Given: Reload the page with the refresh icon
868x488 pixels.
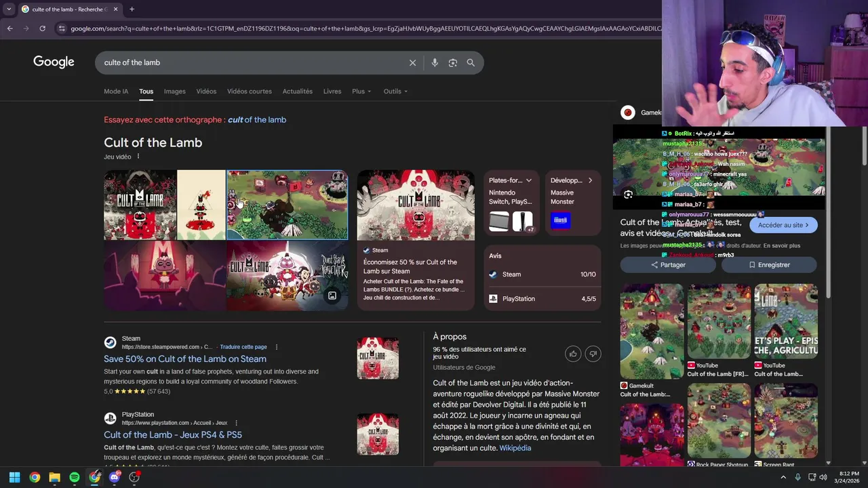Looking at the screenshot, I should coord(42,28).
